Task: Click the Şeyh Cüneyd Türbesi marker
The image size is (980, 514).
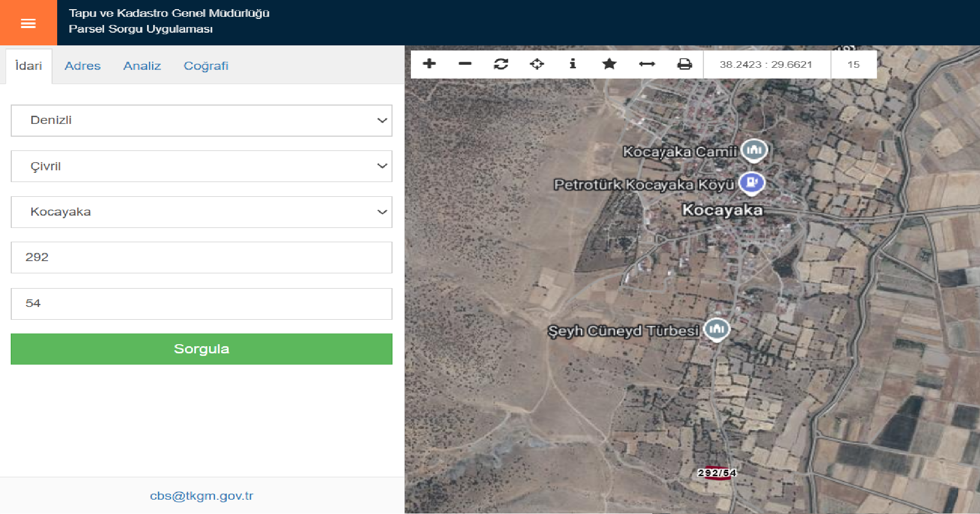Action: [x=717, y=329]
